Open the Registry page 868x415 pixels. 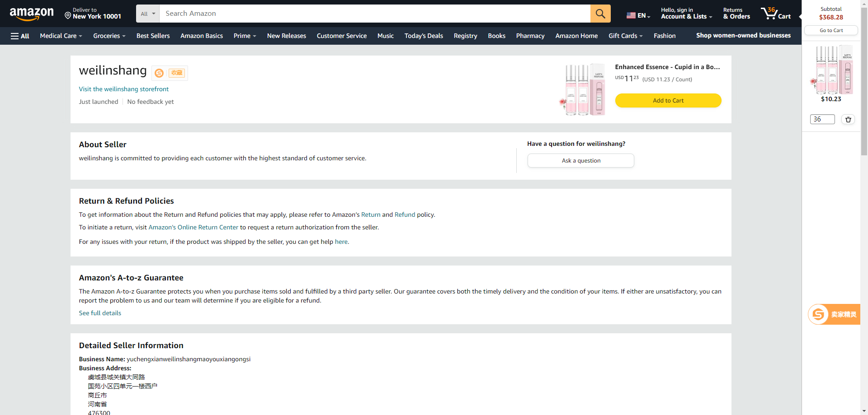465,36
